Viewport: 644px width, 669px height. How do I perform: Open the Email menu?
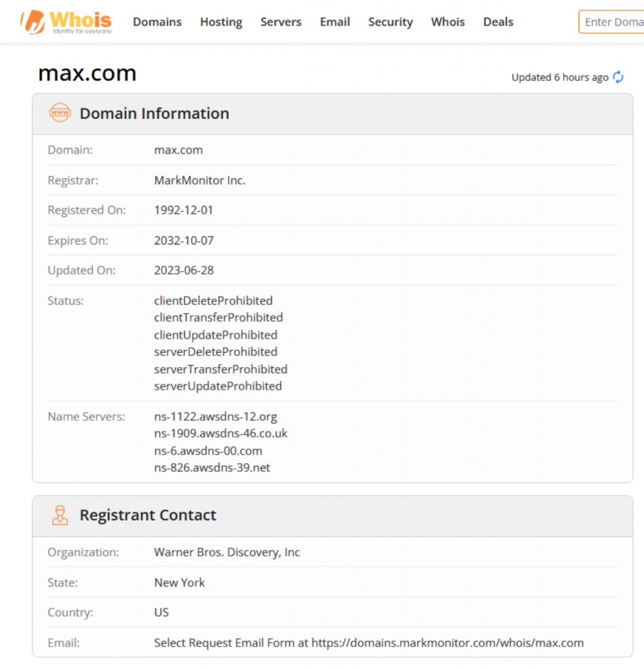tap(334, 22)
